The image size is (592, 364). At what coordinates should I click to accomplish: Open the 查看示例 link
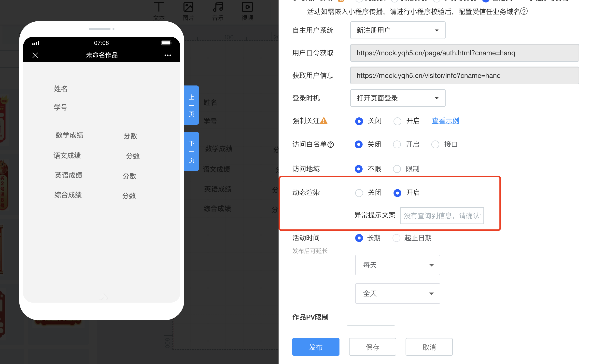tap(445, 121)
